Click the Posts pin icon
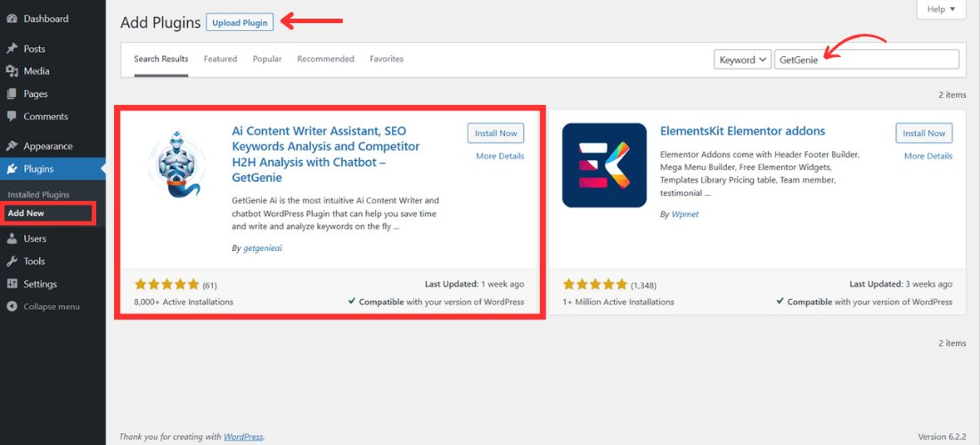 tap(12, 49)
